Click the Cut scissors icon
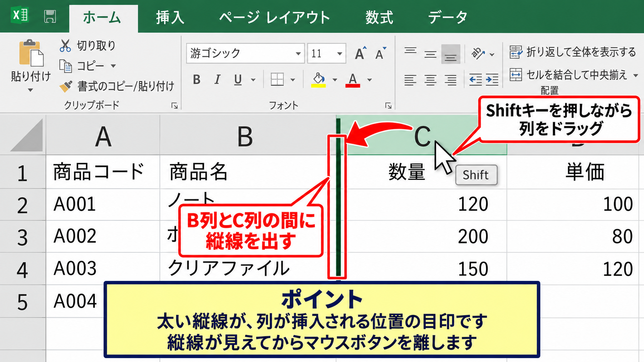Screen dimensions: 644x362 pos(65,45)
